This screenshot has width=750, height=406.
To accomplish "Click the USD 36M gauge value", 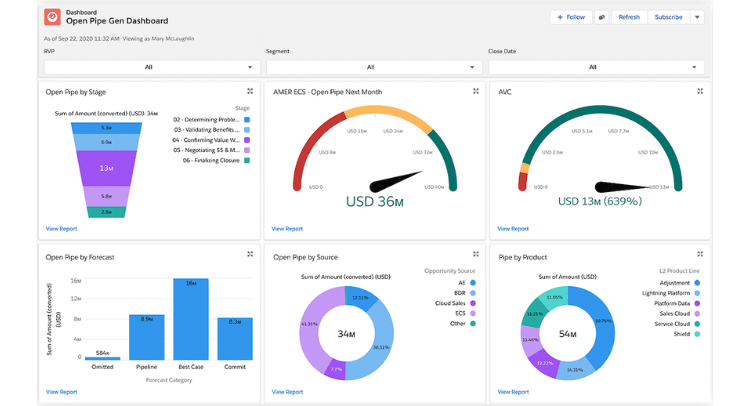I will coord(375,202).
